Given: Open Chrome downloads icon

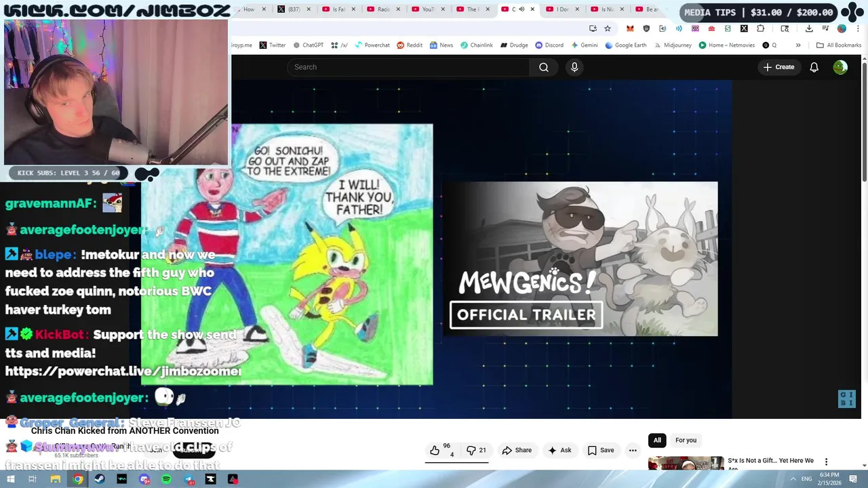Looking at the screenshot, I should click(809, 28).
